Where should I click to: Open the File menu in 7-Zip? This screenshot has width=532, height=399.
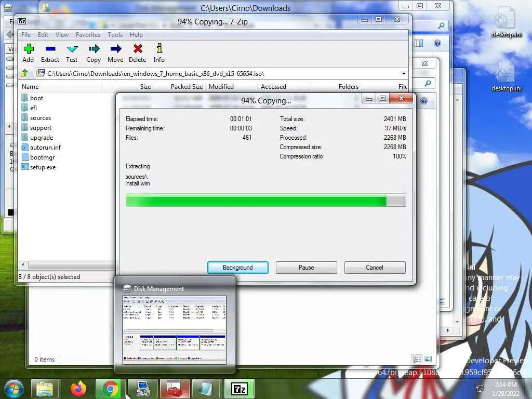click(26, 35)
